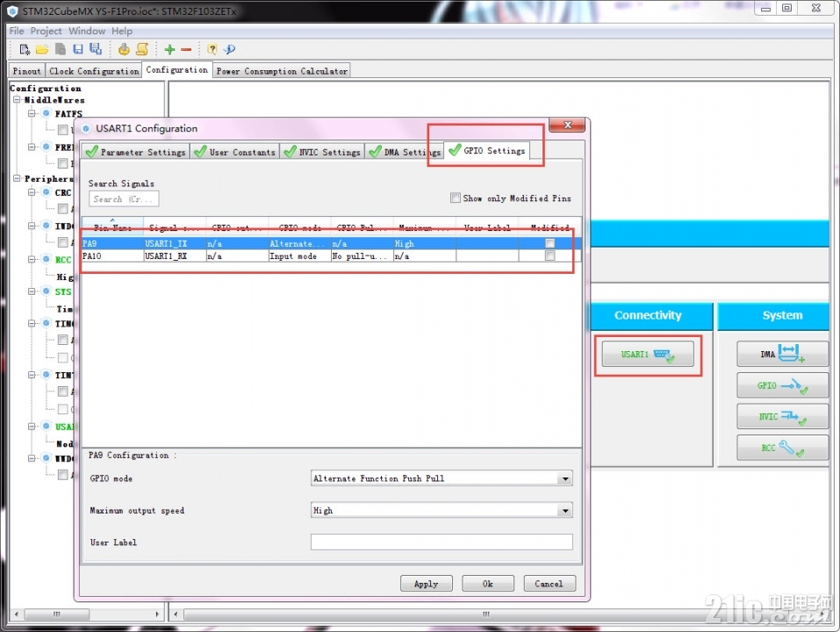
Task: Collapse the Peripherals tree node
Action: (18, 178)
